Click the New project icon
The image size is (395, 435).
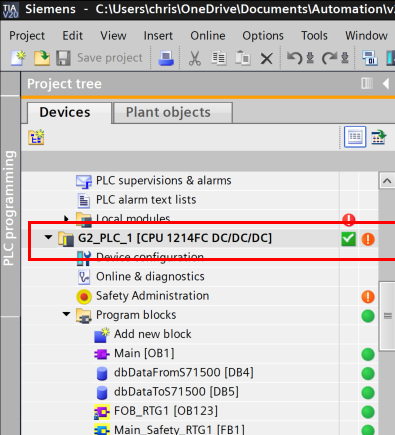[x=18, y=58]
